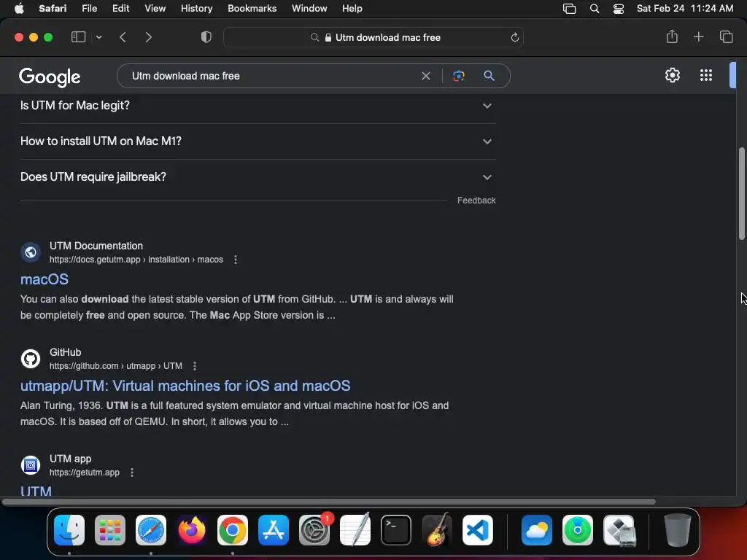Open the sidebar options dropdown arrow
747x560 pixels.
[x=98, y=37]
